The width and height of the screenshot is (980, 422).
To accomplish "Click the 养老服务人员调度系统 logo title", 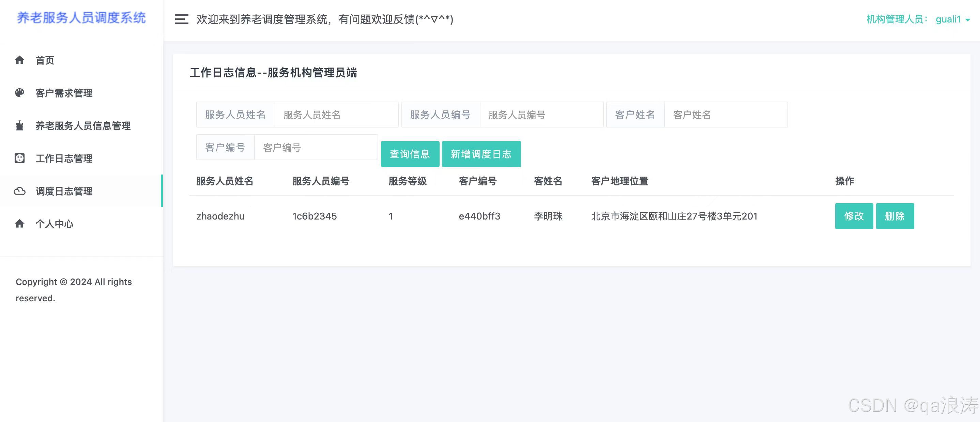I will click(81, 18).
